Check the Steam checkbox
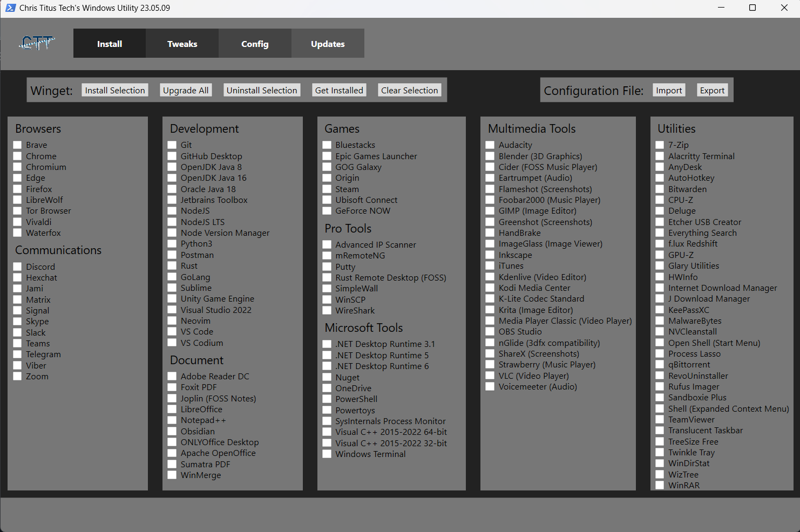Image resolution: width=800 pixels, height=532 pixels. [327, 189]
